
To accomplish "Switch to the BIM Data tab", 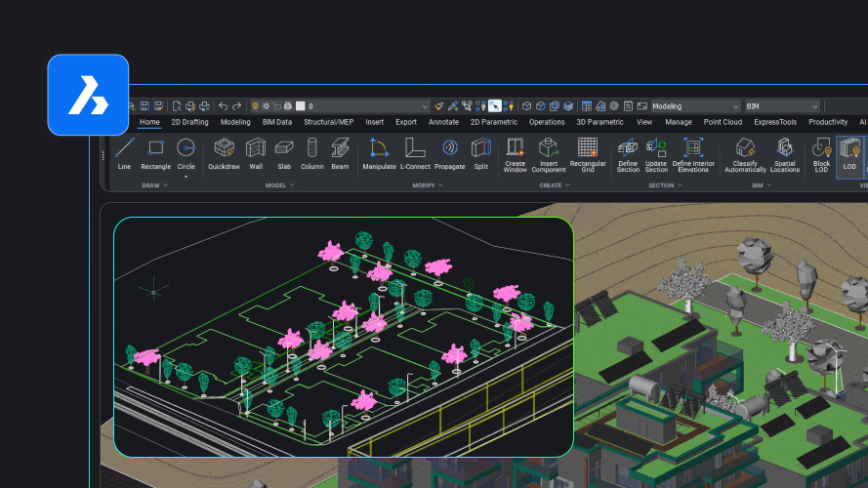I will [276, 122].
